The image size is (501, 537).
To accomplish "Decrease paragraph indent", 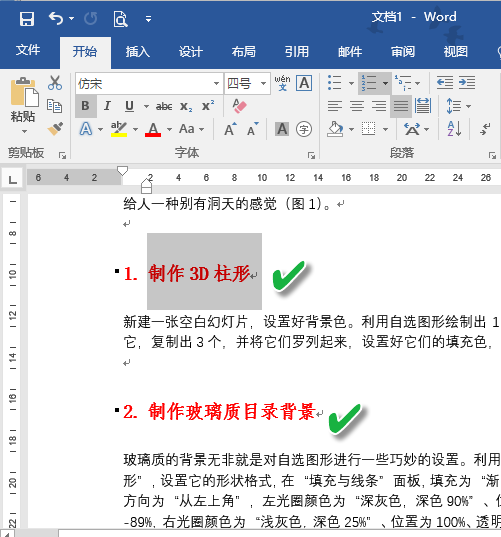I will point(445,83).
